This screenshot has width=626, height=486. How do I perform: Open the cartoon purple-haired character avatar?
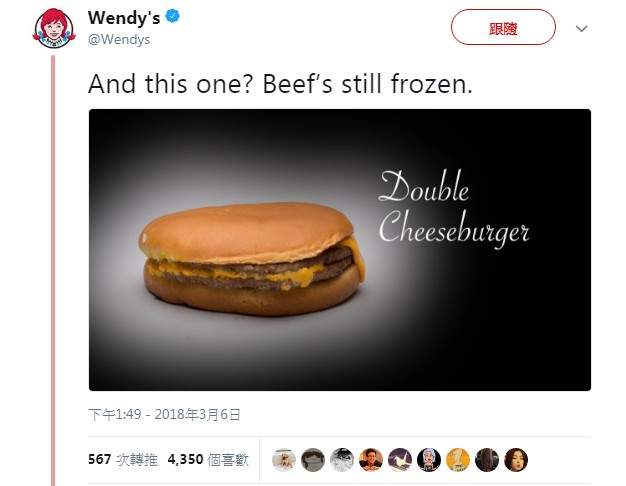point(429,460)
